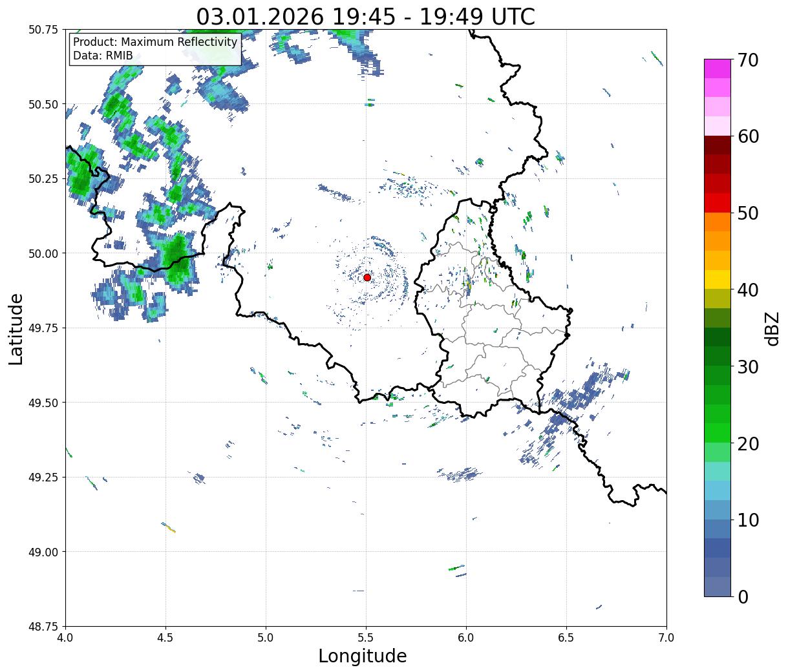This screenshot has width=788, height=672.
Task: Click the Latitude axis label
Action: [x=16, y=329]
